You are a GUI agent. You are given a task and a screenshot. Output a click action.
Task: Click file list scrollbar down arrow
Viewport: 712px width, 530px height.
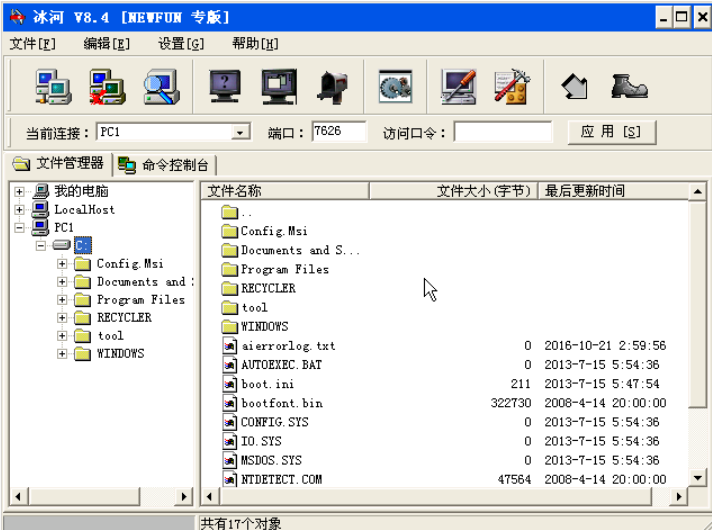point(697,477)
